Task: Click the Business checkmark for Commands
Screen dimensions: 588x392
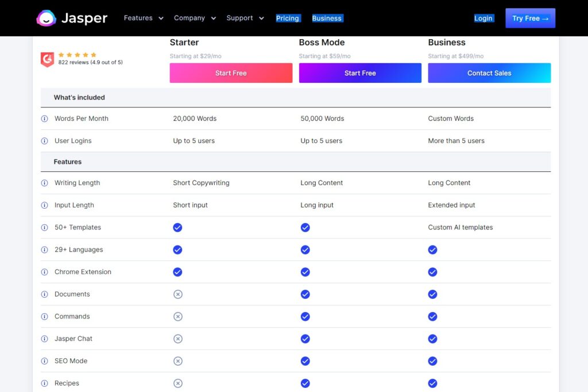Action: 433,317
